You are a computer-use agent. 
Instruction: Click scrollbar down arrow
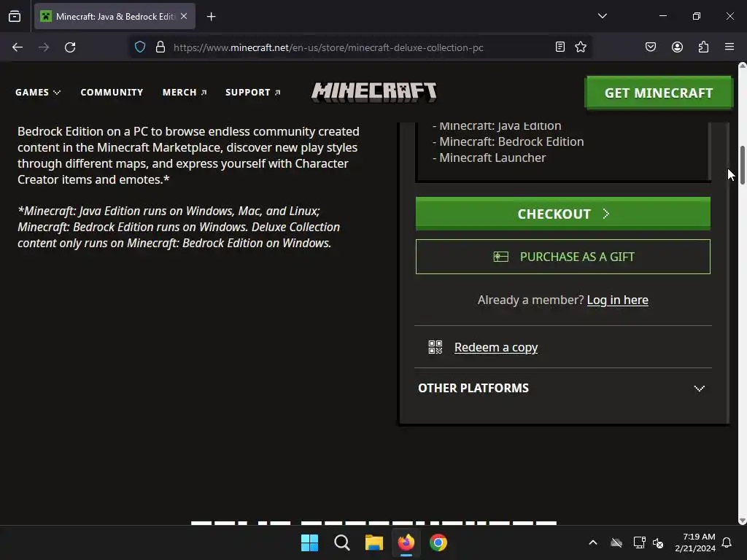coord(742,521)
